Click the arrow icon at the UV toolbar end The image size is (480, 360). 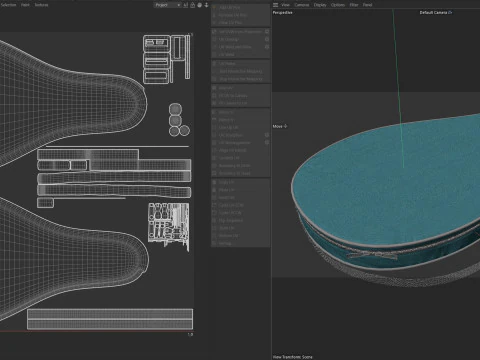pyautogui.click(x=207, y=5)
